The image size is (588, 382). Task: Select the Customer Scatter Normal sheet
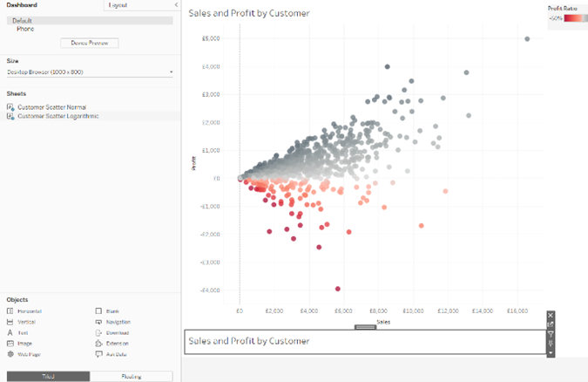tap(51, 106)
